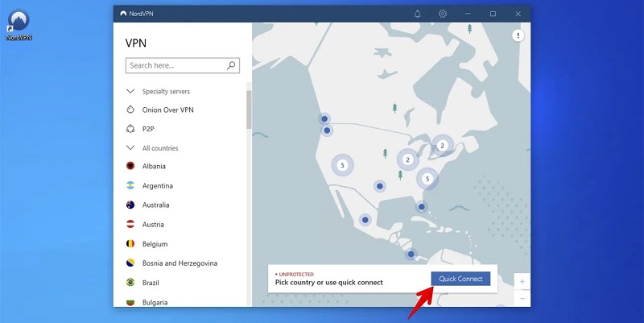Open settings via the gear icon

(442, 14)
